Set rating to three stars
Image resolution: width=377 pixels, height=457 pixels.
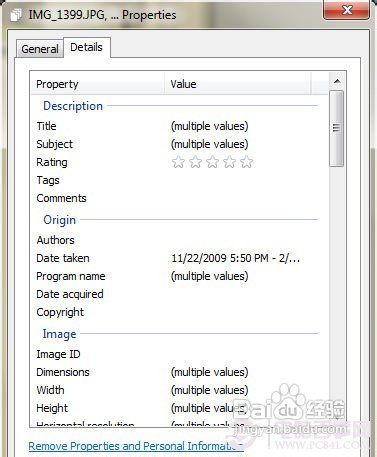(x=212, y=162)
